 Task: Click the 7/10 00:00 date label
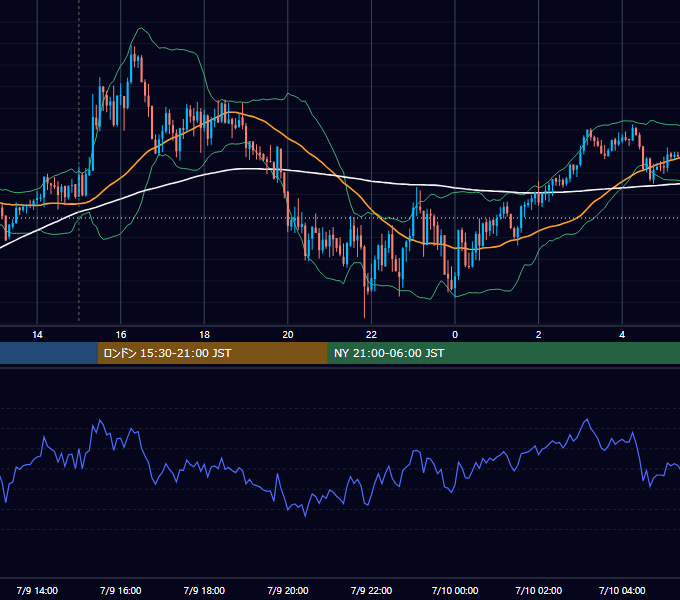click(455, 590)
